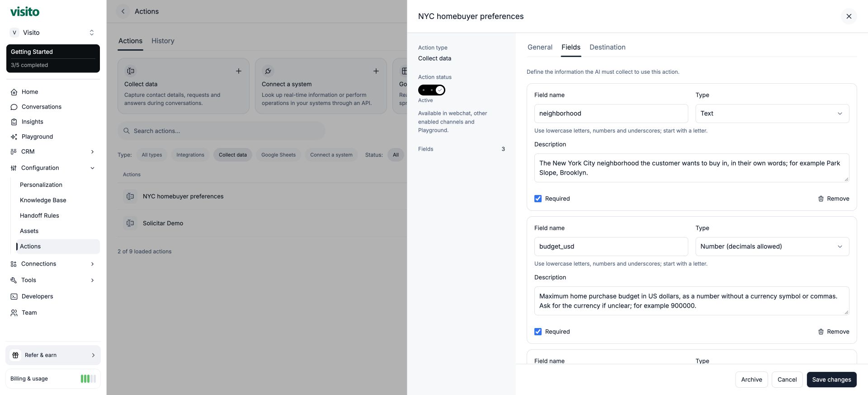Uncheck Required for the budget_usd field
868x395 pixels.
(538, 332)
